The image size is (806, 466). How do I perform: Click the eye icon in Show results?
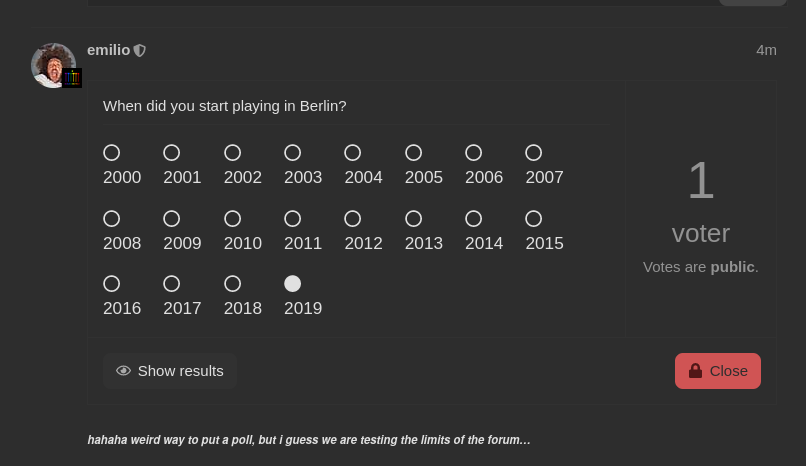tap(123, 371)
